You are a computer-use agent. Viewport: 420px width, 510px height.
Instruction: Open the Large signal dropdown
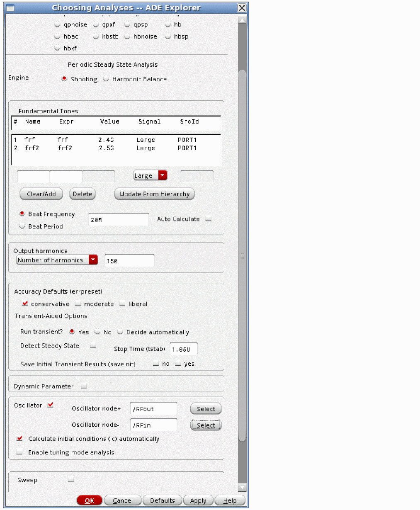pyautogui.click(x=150, y=175)
